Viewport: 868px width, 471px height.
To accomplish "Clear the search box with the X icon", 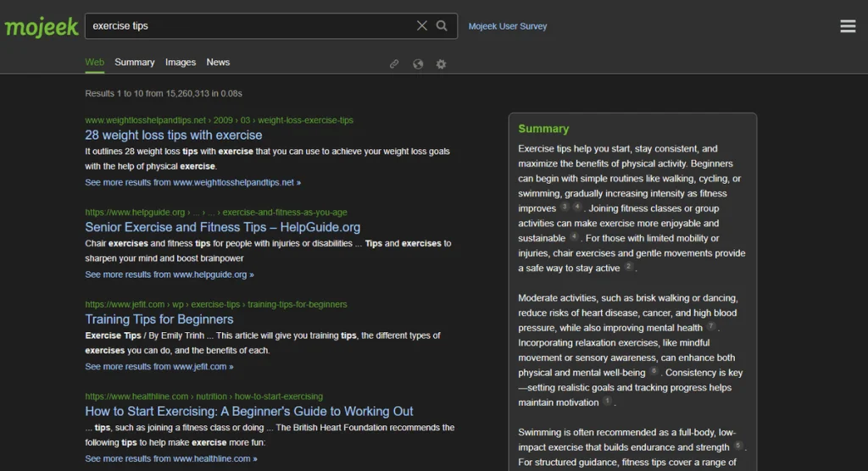I will coord(422,26).
